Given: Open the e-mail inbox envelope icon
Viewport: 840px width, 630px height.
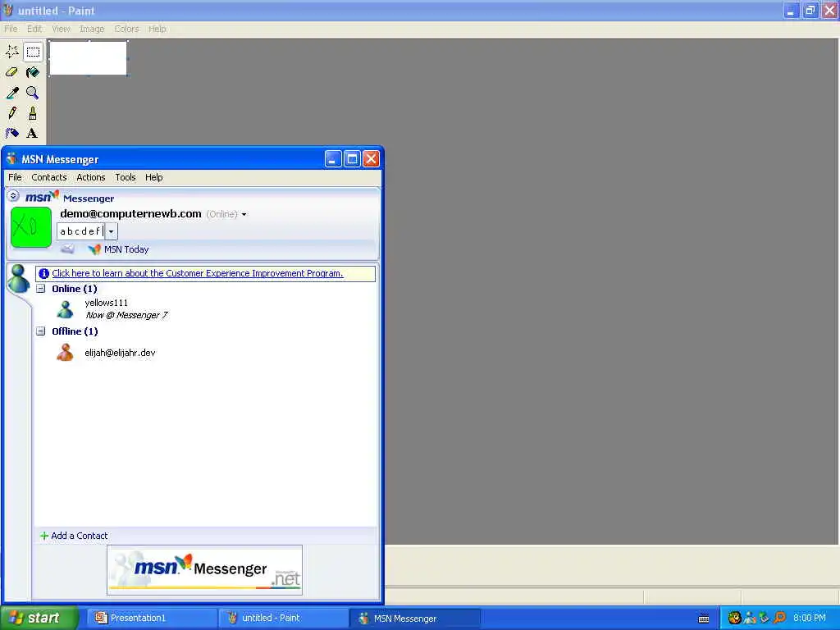Looking at the screenshot, I should pos(67,249).
